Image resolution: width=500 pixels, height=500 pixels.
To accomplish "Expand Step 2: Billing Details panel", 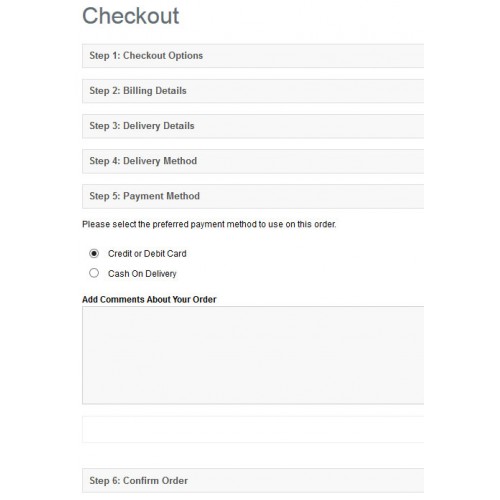I will tap(253, 91).
